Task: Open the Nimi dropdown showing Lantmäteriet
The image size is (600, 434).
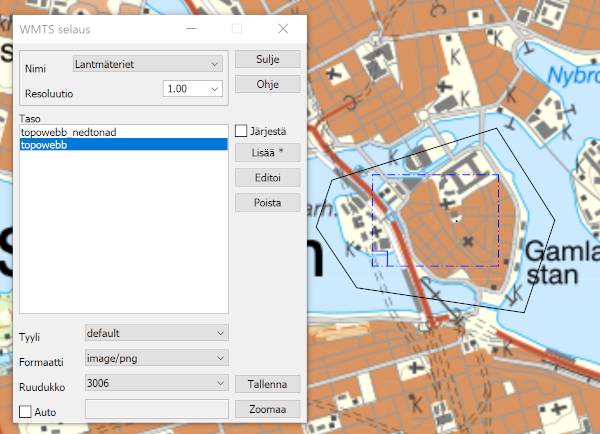Action: (x=148, y=64)
